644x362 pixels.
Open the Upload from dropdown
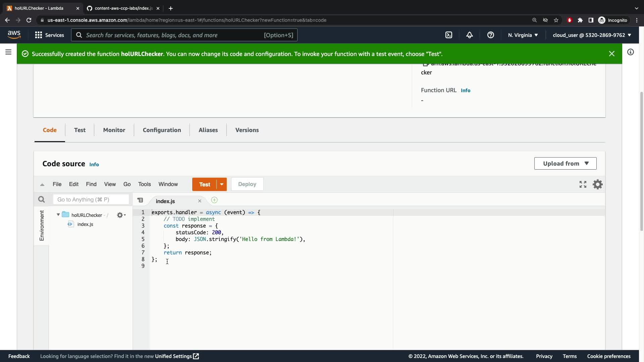pos(565,164)
